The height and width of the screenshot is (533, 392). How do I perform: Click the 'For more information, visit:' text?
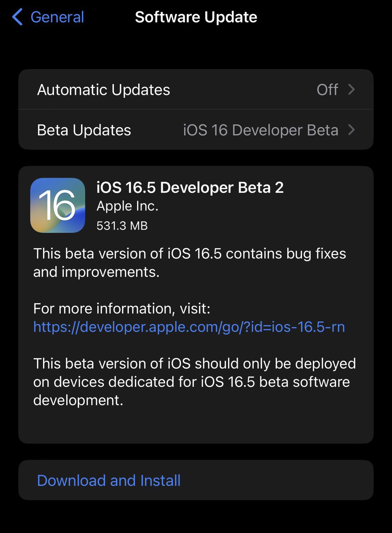122,309
